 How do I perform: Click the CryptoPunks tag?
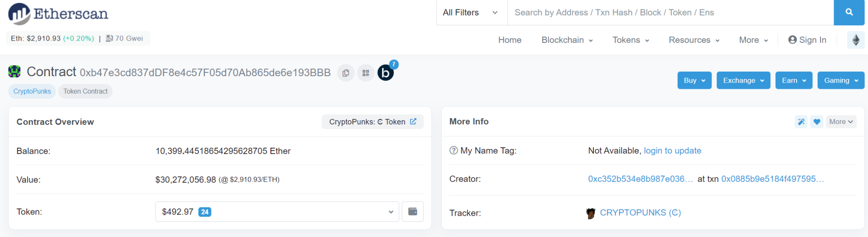coord(32,91)
